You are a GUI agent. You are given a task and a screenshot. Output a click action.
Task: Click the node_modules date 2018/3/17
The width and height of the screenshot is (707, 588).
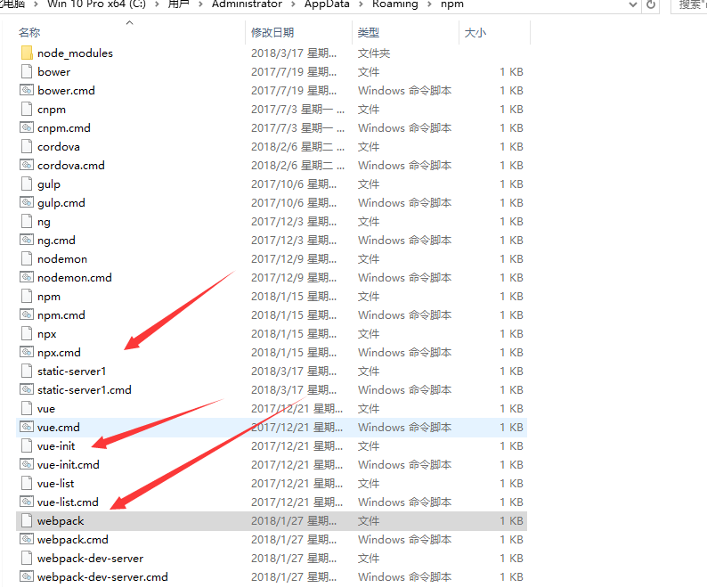click(294, 53)
